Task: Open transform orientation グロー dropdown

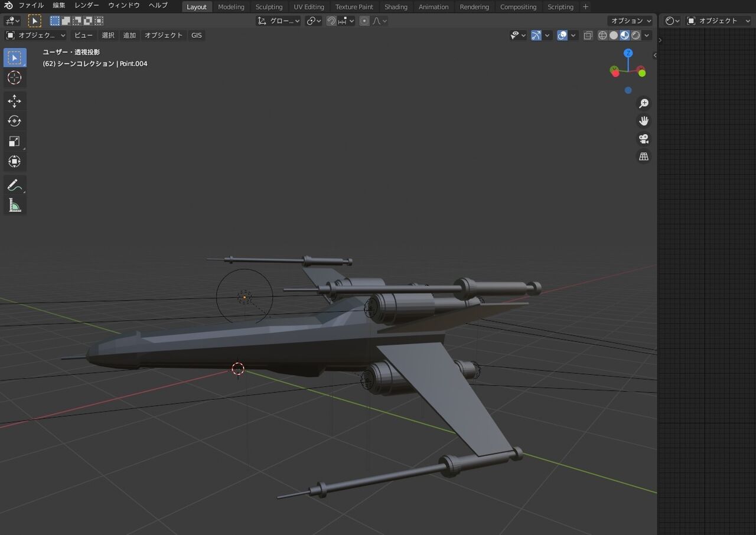Action: click(279, 21)
